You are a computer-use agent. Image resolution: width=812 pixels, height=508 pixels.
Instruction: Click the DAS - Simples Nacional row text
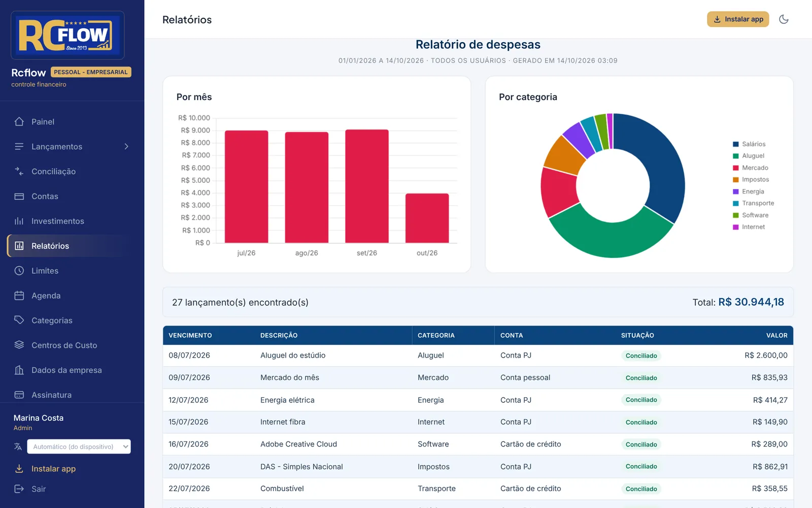(x=301, y=466)
